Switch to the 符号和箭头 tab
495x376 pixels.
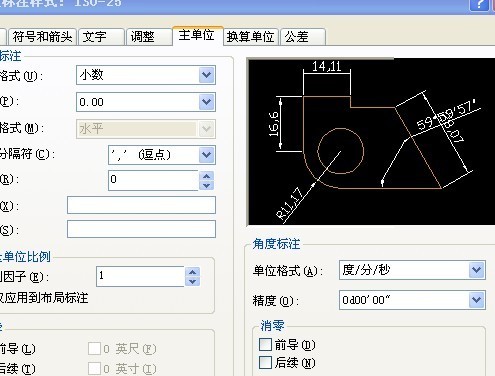[x=43, y=36]
